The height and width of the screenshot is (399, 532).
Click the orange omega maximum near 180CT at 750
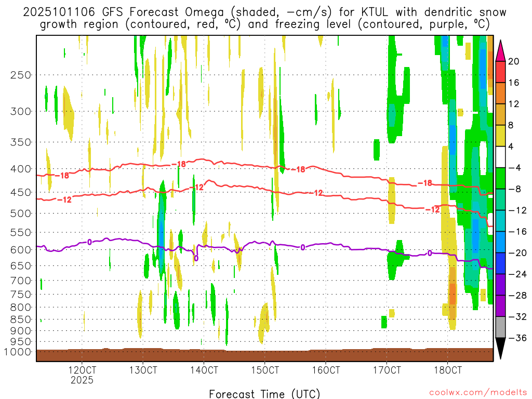453,294
